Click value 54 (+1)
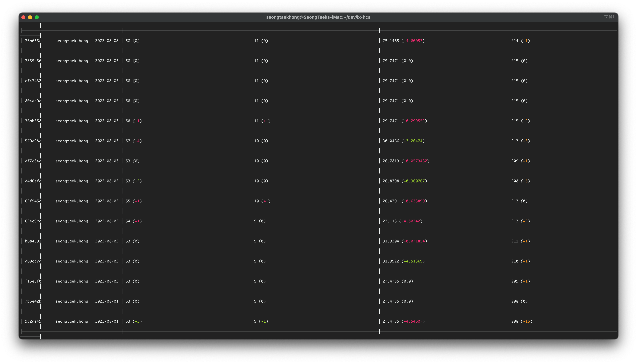 (x=133, y=221)
